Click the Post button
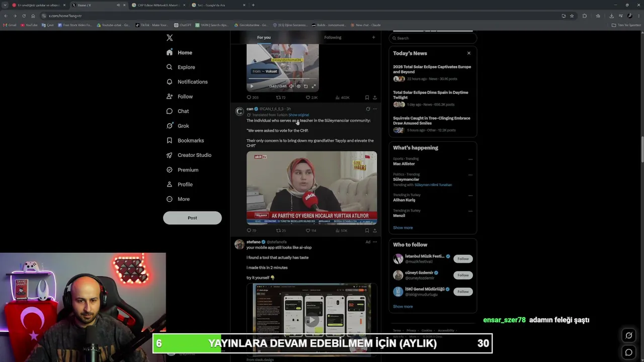The image size is (644, 362). 192,218
